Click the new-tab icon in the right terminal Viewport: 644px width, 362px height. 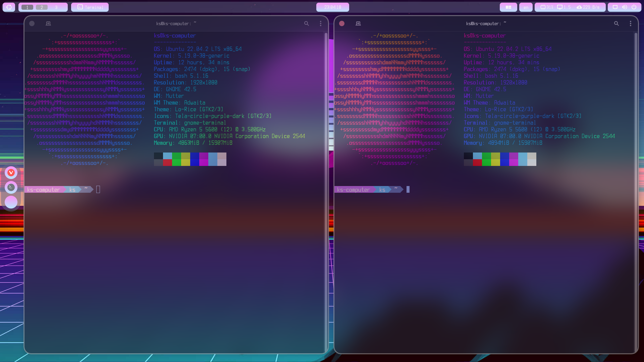[358, 23]
